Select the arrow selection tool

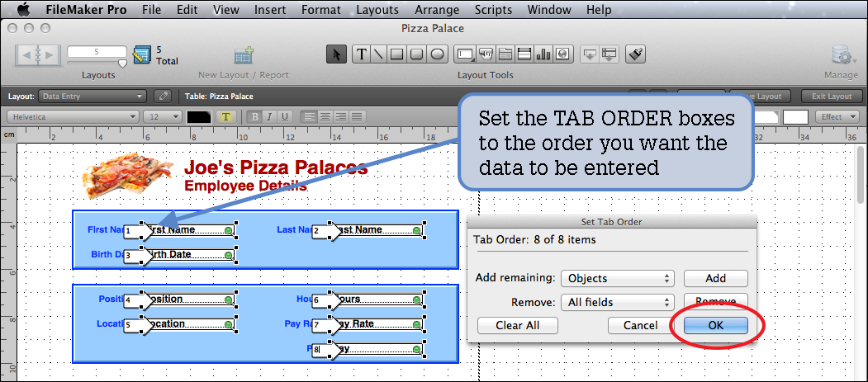click(337, 54)
